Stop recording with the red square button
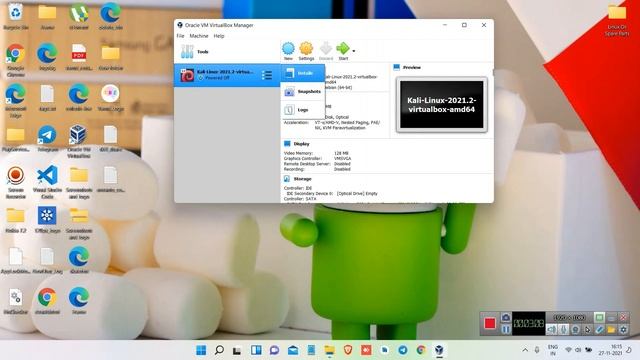The width and height of the screenshot is (640, 360). click(490, 323)
